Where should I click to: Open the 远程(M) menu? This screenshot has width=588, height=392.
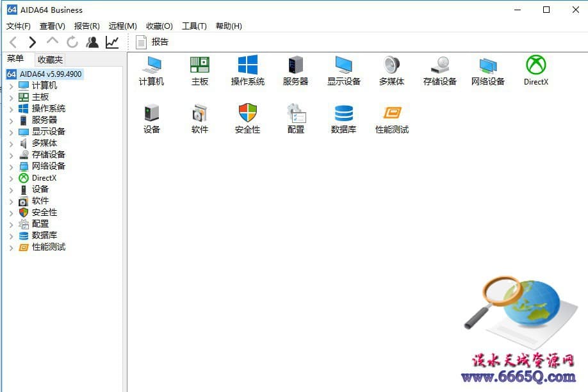pyautogui.click(x=122, y=26)
